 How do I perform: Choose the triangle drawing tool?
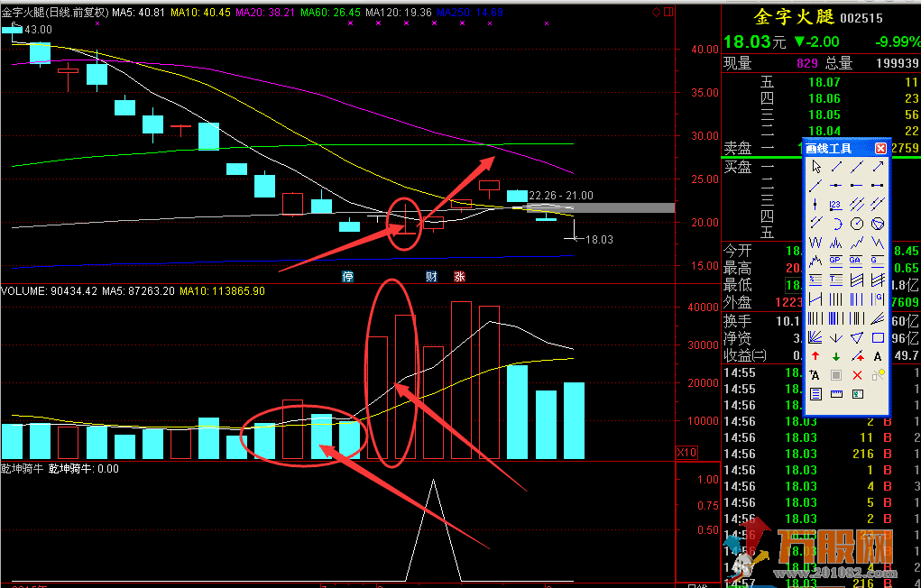coord(857,338)
